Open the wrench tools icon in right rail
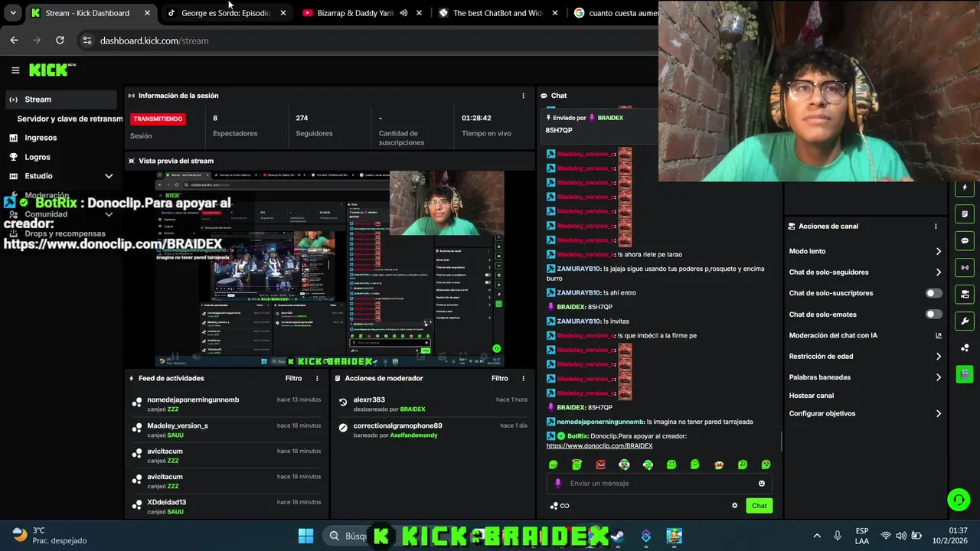The image size is (980, 551). (x=965, y=321)
